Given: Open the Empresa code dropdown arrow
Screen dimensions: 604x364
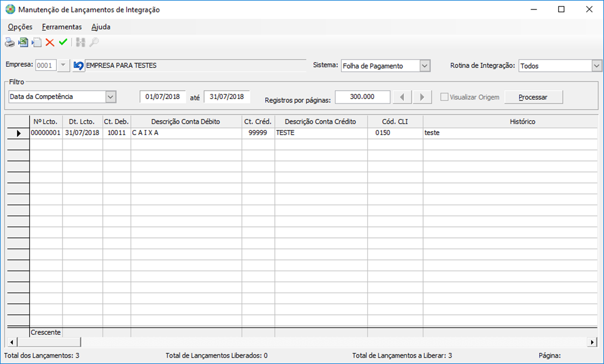Looking at the screenshot, I should 63,65.
